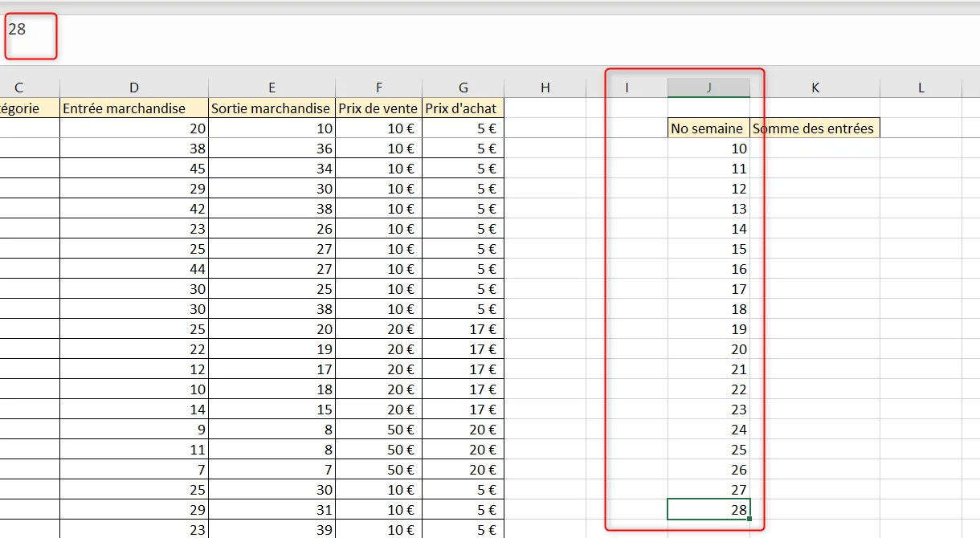The image size is (980, 538).
Task: Click Entrée marchandise cell with value 14
Action: coord(134,410)
